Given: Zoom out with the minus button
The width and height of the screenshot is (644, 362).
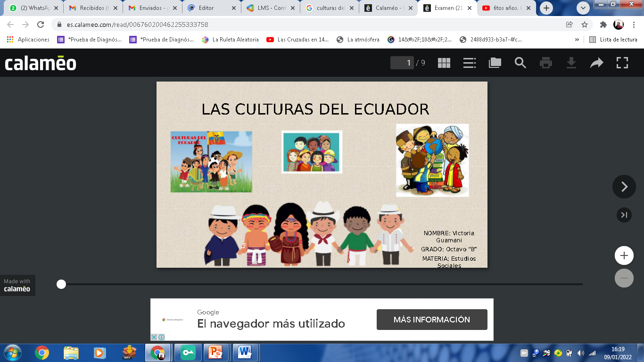Looking at the screenshot, I should click(624, 278).
